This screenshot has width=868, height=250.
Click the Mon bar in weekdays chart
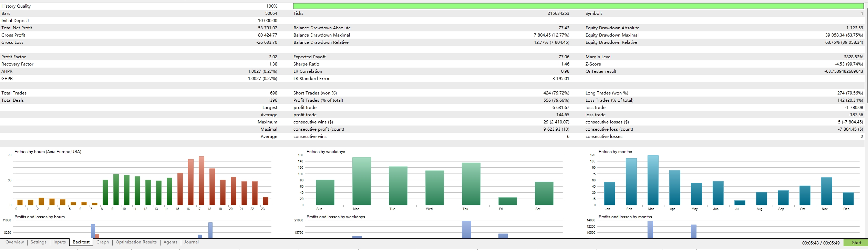pos(362,181)
